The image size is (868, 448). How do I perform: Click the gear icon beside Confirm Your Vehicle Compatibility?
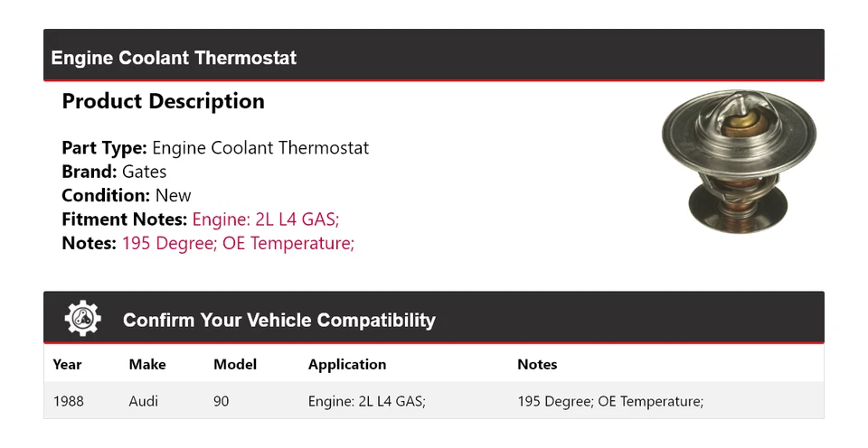tap(83, 319)
